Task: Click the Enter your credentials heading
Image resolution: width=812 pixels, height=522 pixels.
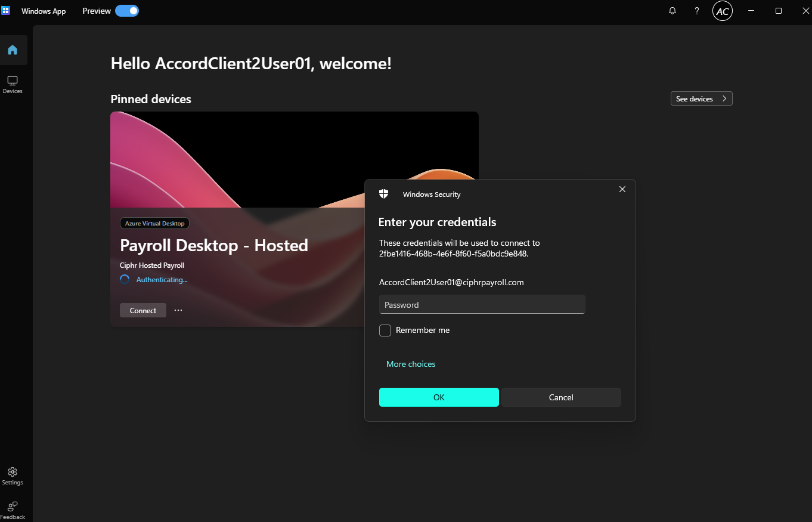Action: point(438,222)
